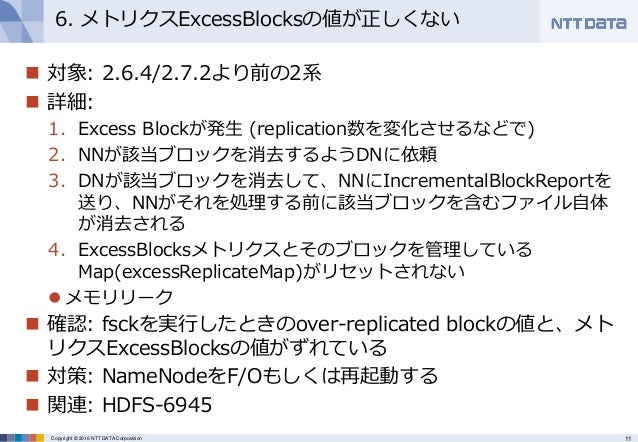
Task: Click list number 1 beside Excess Block
Action: pos(57,129)
